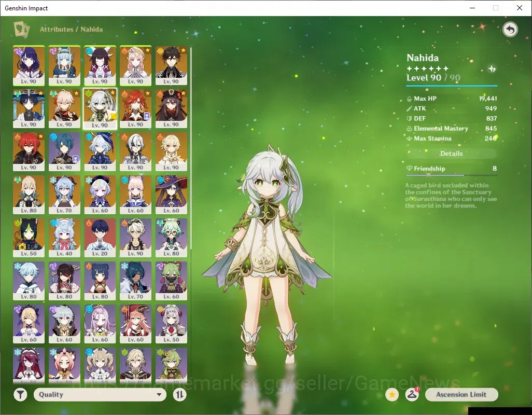The height and width of the screenshot is (415, 532).
Task: Select the Kazuha portrait
Action: (64, 108)
